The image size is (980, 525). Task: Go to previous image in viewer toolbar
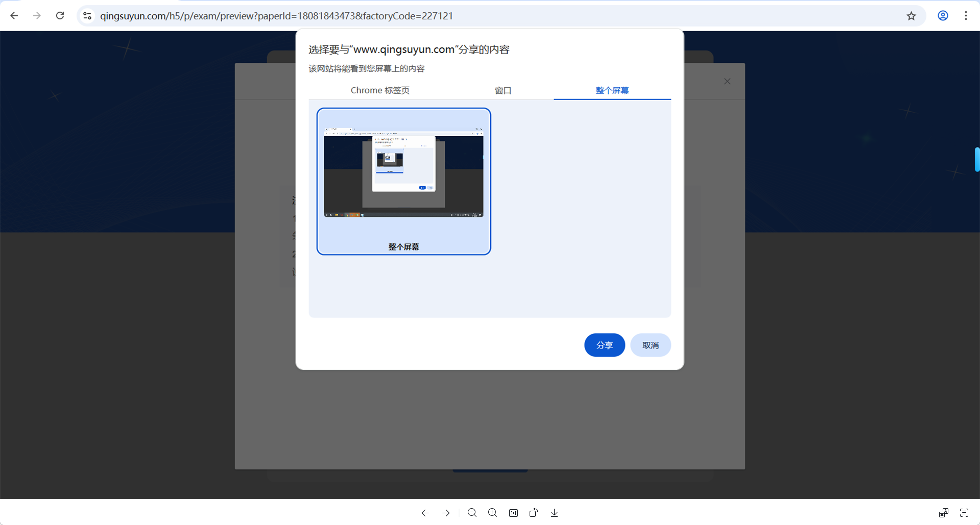(425, 513)
